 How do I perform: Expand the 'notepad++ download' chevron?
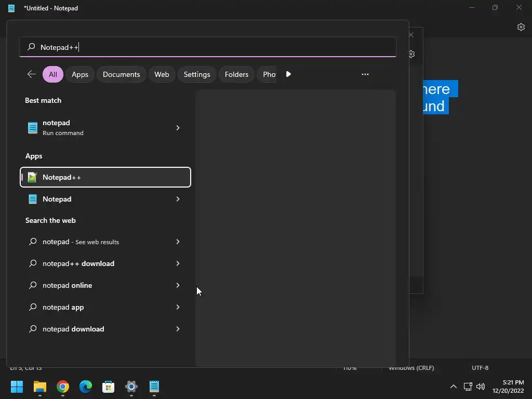[178, 263]
